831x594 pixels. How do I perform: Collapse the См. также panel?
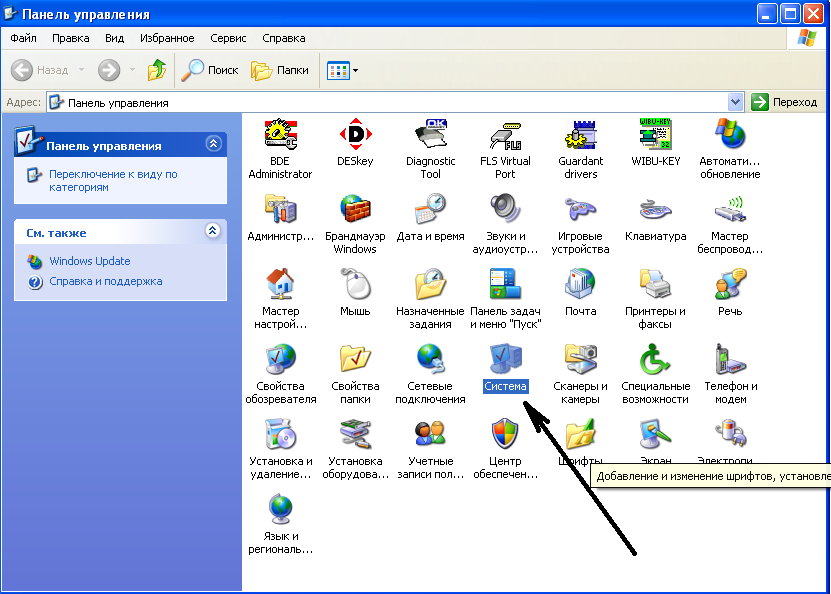pos(213,230)
